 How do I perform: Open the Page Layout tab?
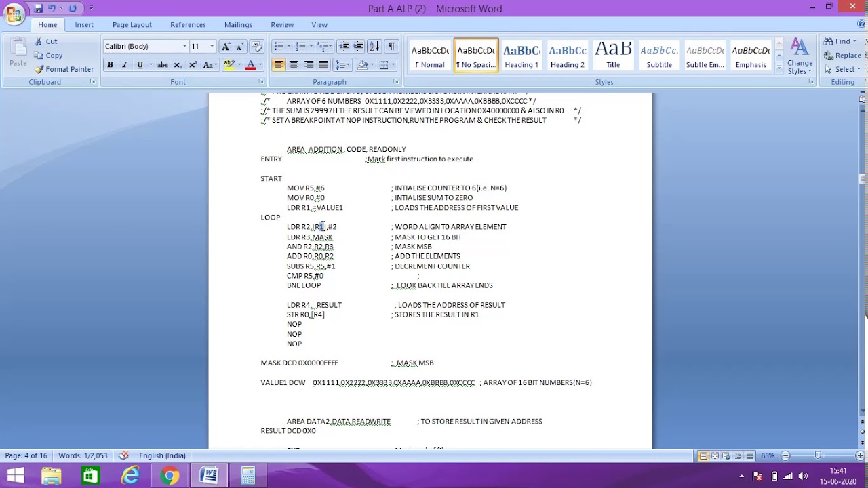click(x=132, y=25)
